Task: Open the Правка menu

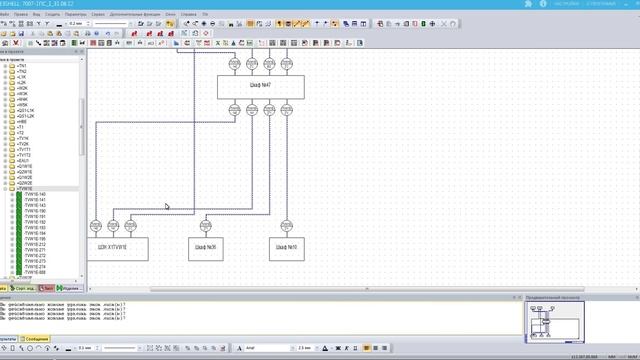Action: tap(21, 14)
